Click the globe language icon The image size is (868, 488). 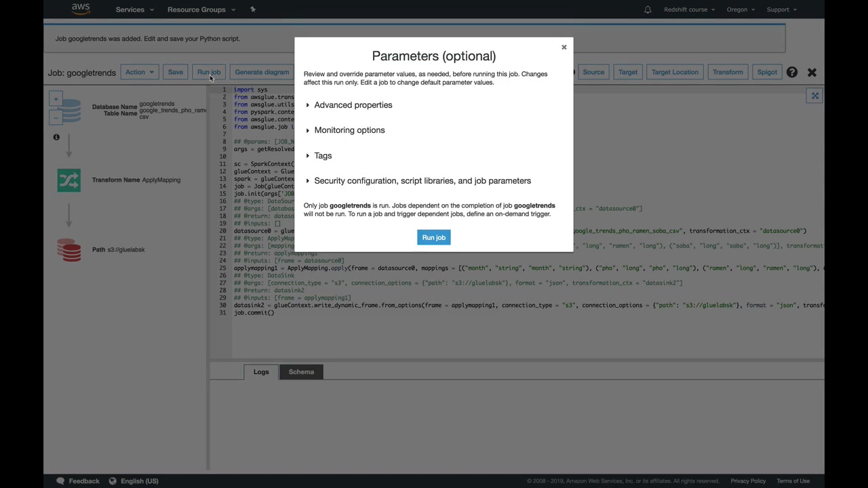coord(113,481)
